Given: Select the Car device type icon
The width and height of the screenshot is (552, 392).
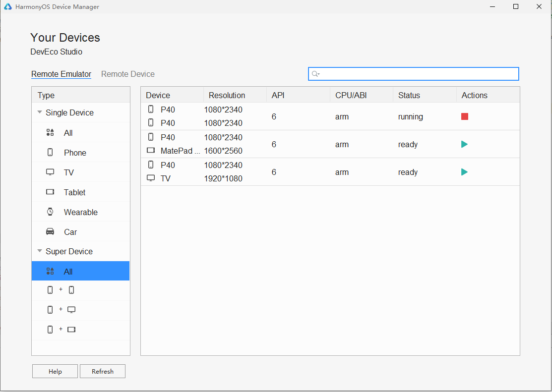Looking at the screenshot, I should (x=50, y=231).
